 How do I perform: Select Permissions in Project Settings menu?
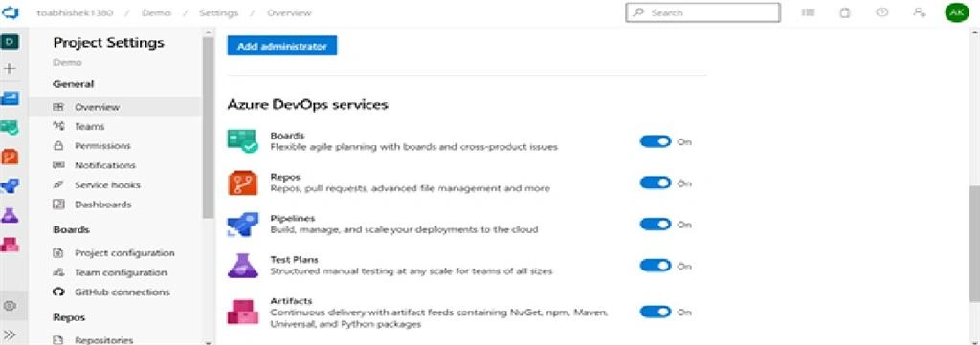[103, 146]
